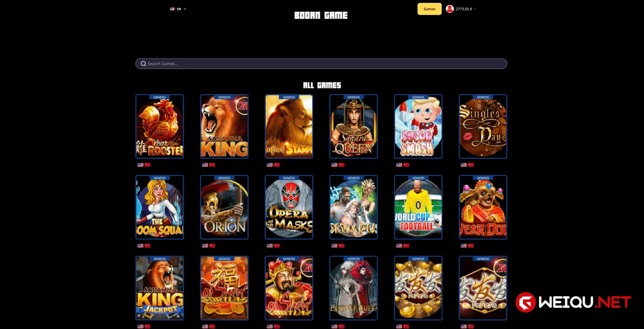Open Safari Stampede lion game tile
The width and height of the screenshot is (644, 329).
pyautogui.click(x=289, y=127)
